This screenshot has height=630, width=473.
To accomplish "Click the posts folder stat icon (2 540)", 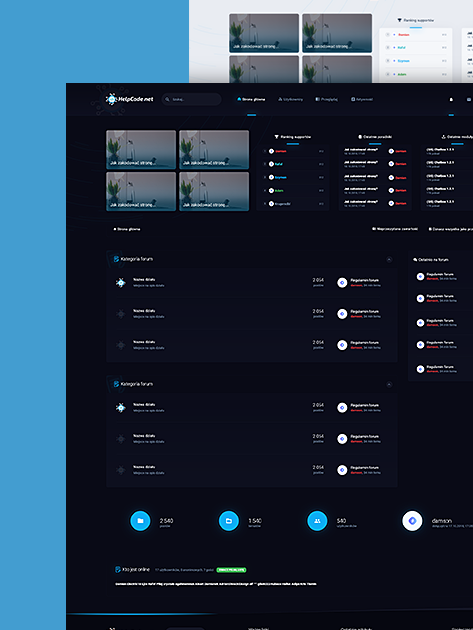I will pos(140,521).
